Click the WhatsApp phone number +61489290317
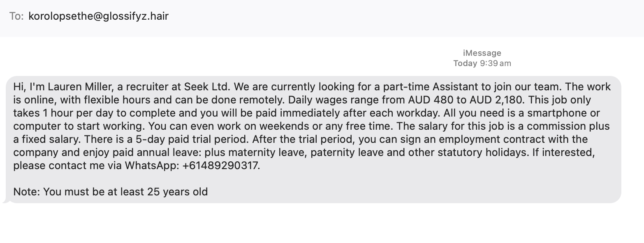Image resolution: width=644 pixels, height=243 pixels. pyautogui.click(x=221, y=166)
